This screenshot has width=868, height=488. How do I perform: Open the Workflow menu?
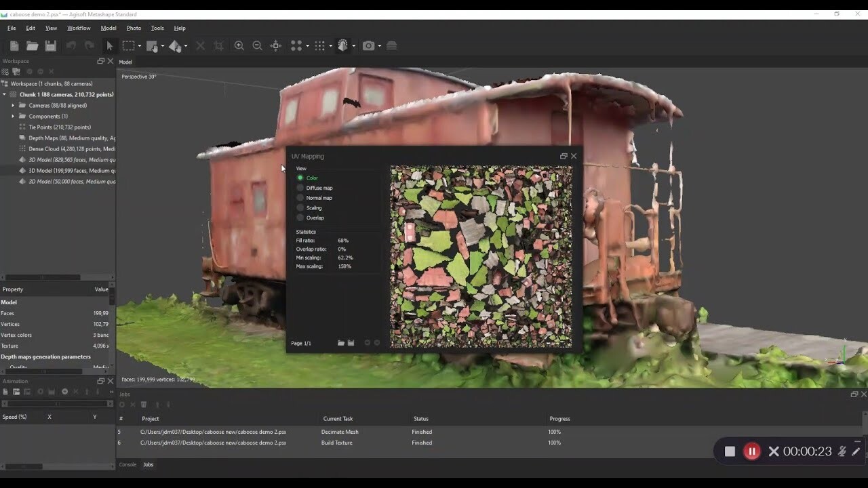point(79,28)
